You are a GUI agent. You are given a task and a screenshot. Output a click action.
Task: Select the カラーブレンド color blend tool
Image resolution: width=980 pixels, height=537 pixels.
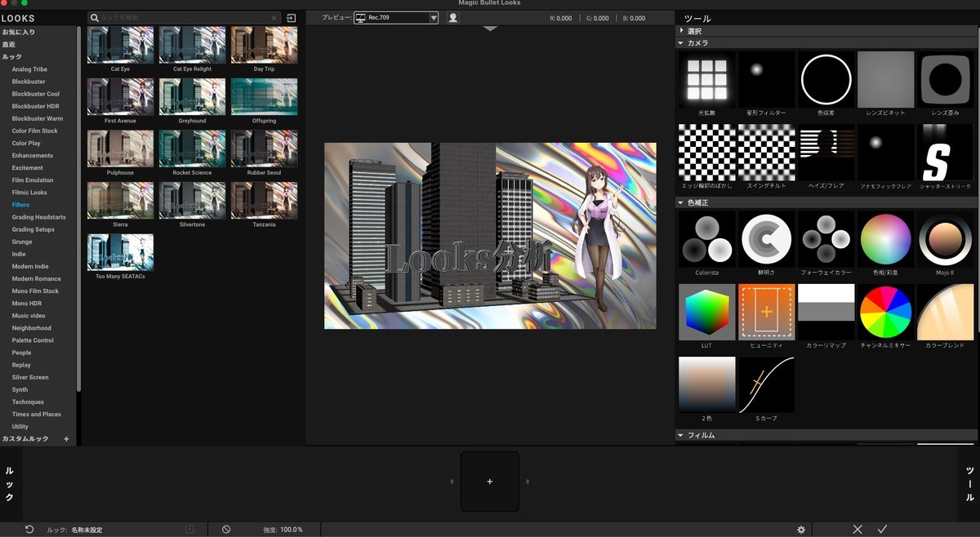pyautogui.click(x=946, y=312)
